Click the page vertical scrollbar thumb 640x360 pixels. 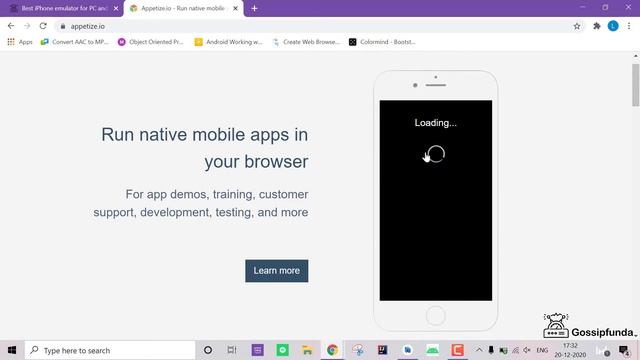636,85
